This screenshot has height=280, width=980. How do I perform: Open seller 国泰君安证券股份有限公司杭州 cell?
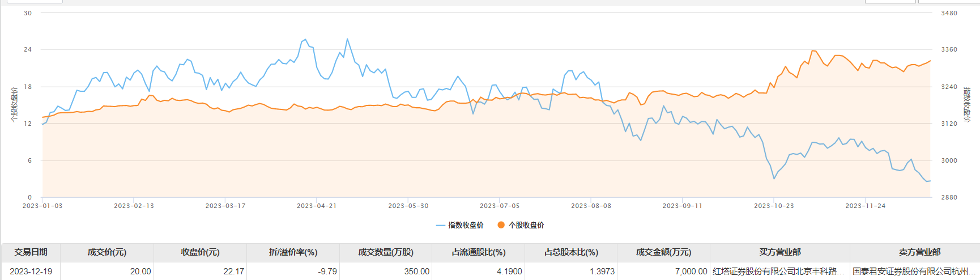click(x=914, y=271)
